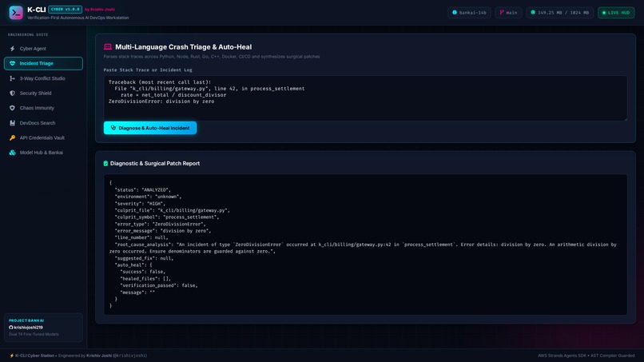Open Model Hub & Bankai

43,153
